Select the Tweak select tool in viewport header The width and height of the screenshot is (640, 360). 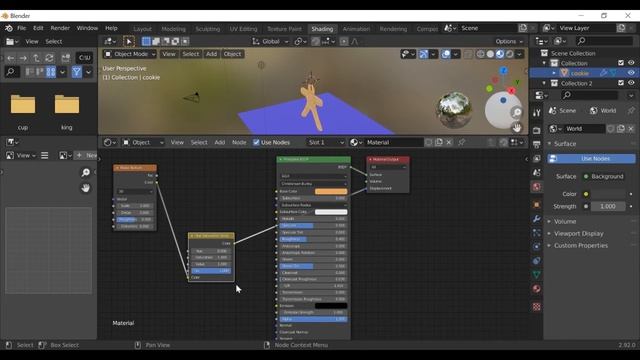(x=129, y=41)
